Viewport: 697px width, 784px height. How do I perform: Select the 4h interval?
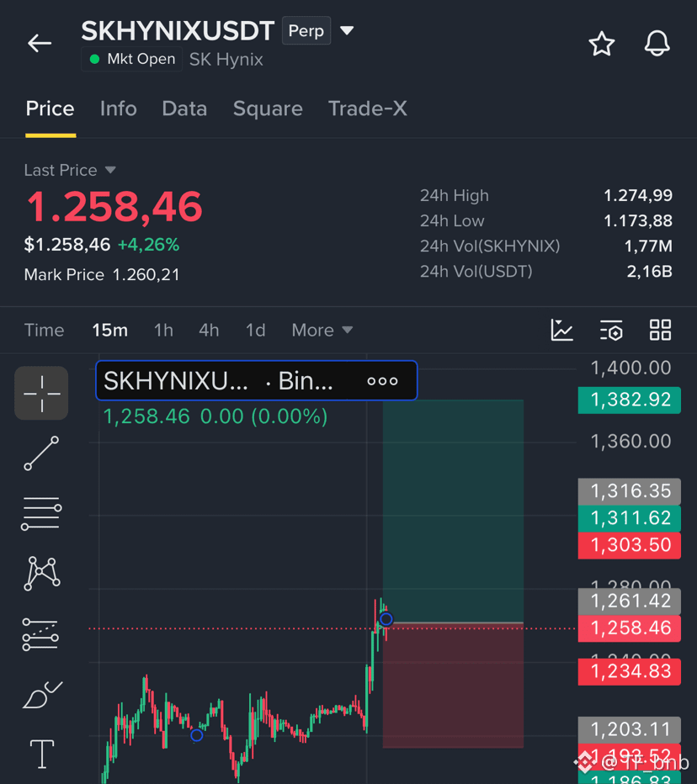tap(209, 330)
